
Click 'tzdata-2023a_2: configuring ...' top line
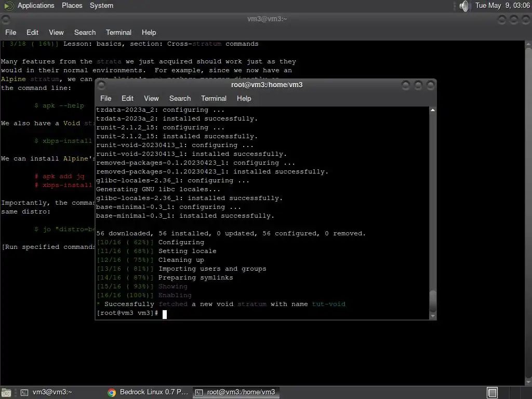click(160, 110)
